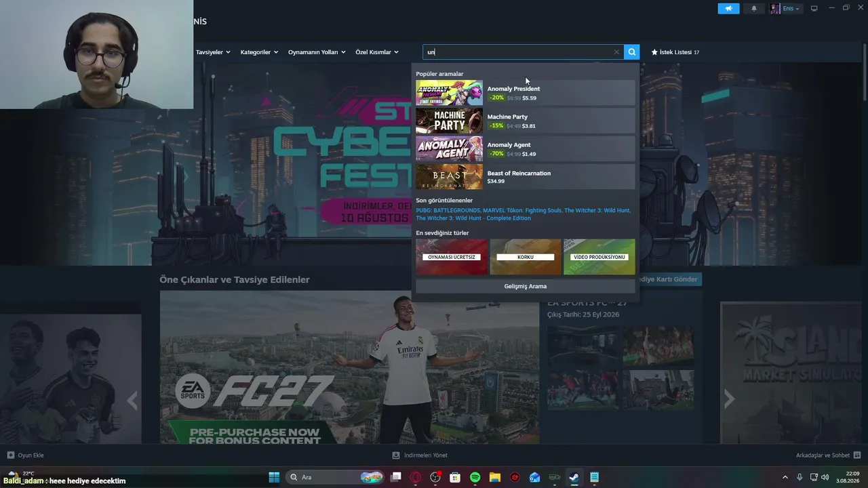The width and height of the screenshot is (868, 488).
Task: Choose Anomaly Agent from popular searches
Action: tap(526, 148)
